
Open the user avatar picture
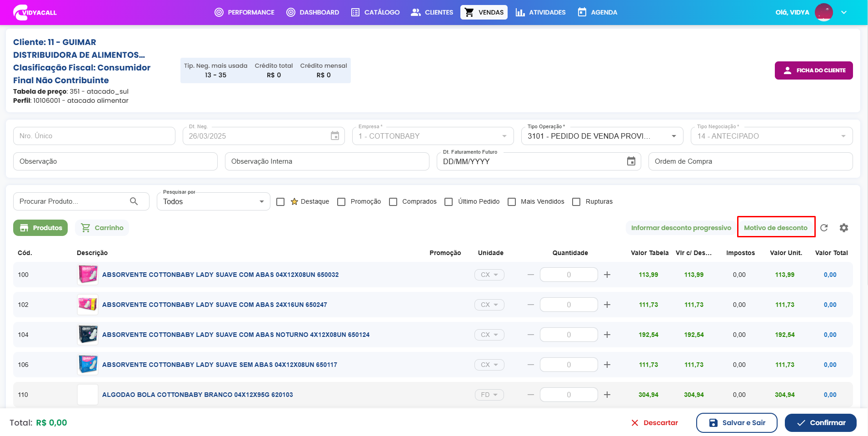(x=824, y=12)
